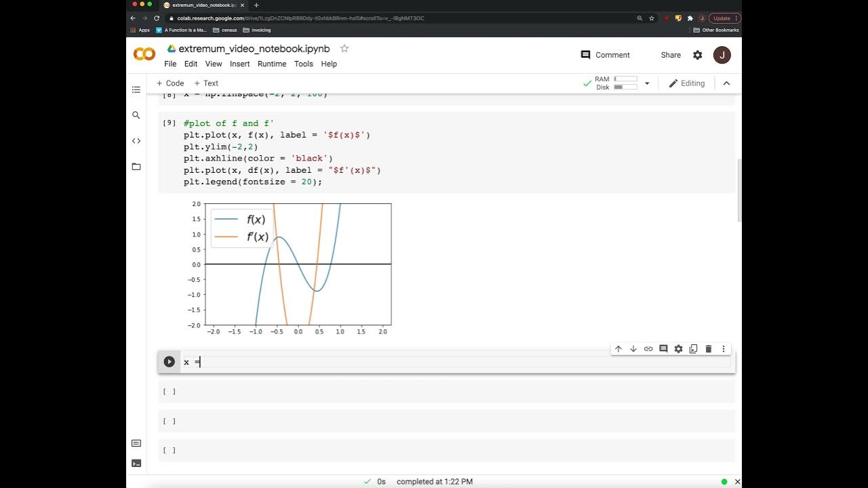Open the Edit menu
This screenshot has height=488, width=868.
click(x=191, y=64)
